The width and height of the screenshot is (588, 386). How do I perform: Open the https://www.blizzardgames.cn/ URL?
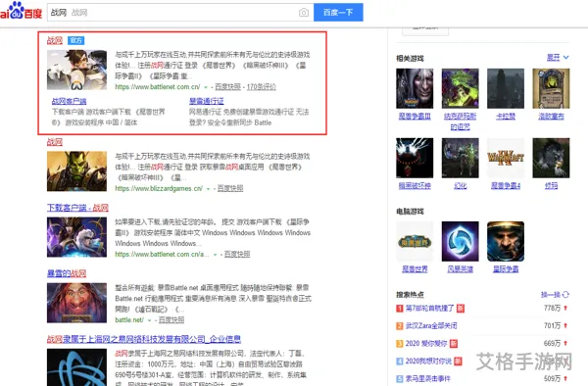click(159, 188)
